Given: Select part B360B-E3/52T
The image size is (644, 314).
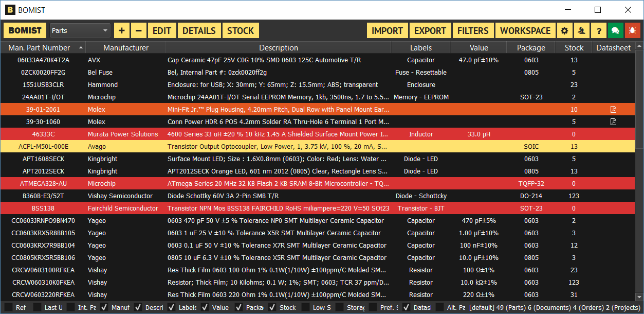Looking at the screenshot, I should click(x=317, y=196).
